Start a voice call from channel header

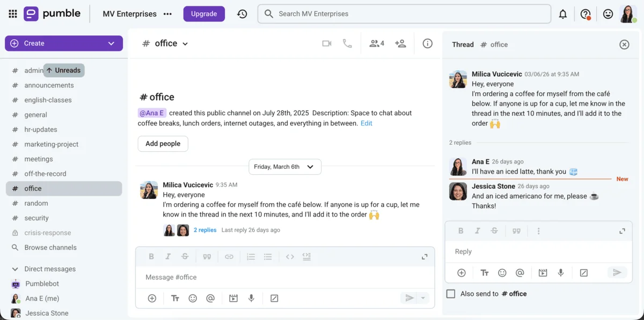347,43
